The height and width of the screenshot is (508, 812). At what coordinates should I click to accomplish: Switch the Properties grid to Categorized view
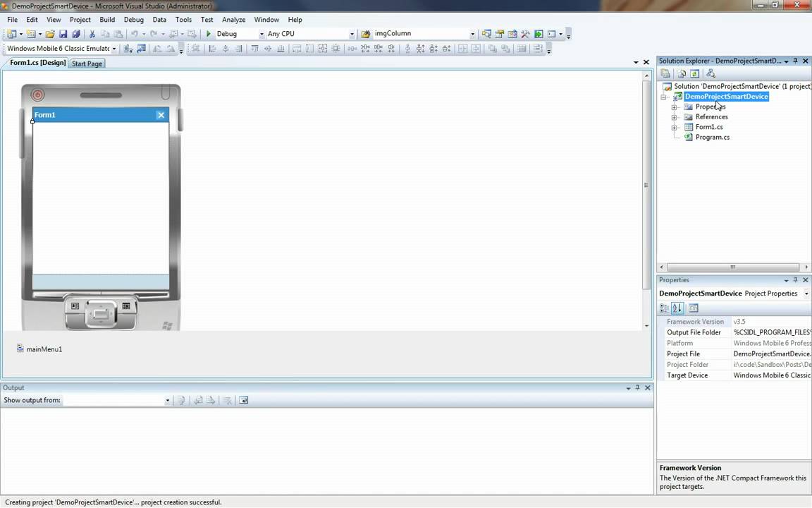point(665,308)
